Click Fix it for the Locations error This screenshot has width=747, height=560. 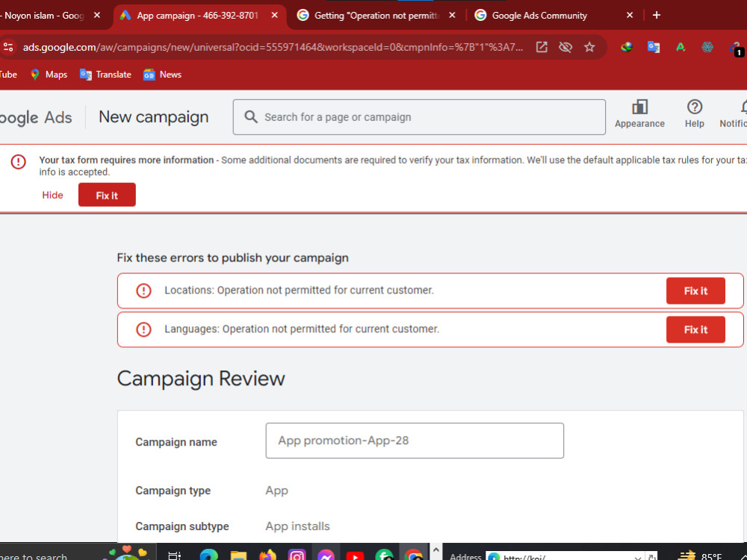coord(695,290)
